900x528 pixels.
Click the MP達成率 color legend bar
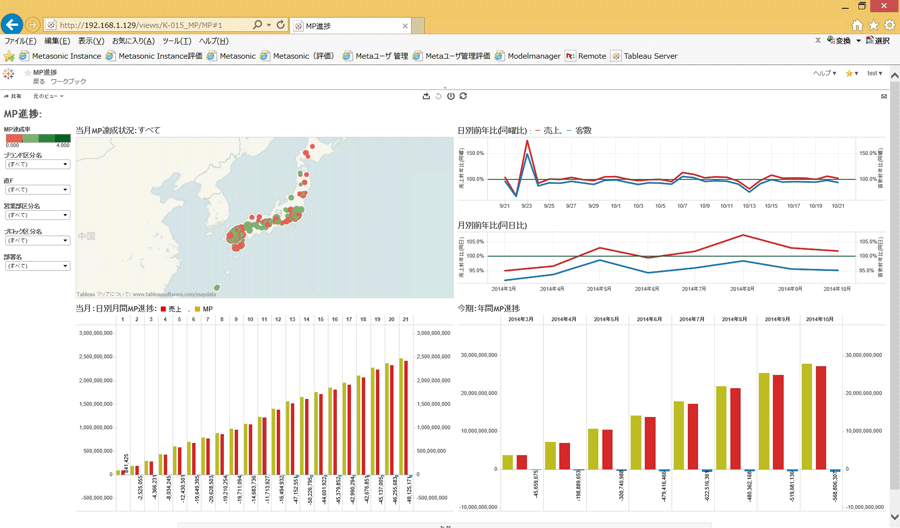[37, 138]
